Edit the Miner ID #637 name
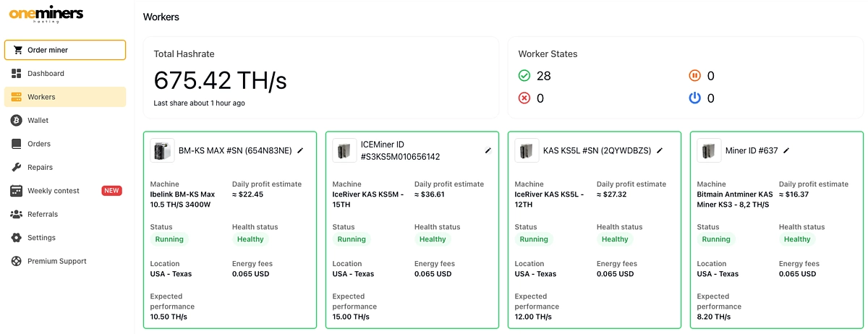 pos(786,150)
